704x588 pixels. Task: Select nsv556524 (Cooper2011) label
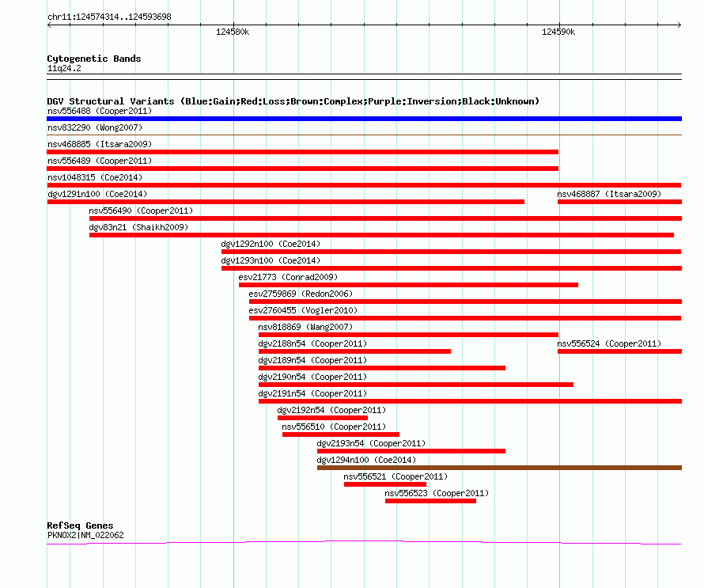tap(609, 343)
